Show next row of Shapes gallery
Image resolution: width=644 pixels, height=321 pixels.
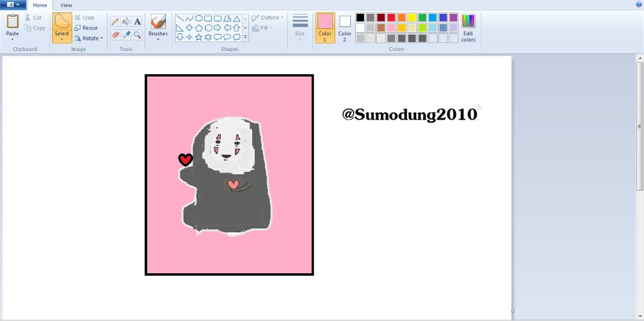pyautogui.click(x=246, y=28)
